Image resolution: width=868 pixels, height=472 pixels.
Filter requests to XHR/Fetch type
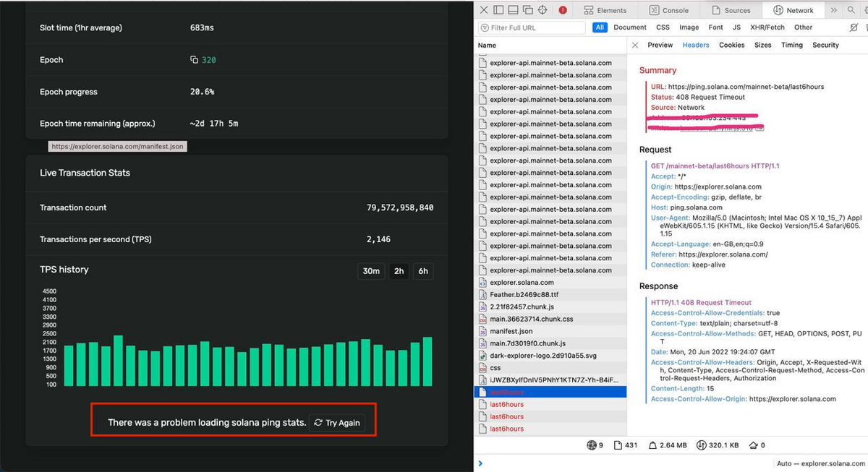tap(767, 27)
